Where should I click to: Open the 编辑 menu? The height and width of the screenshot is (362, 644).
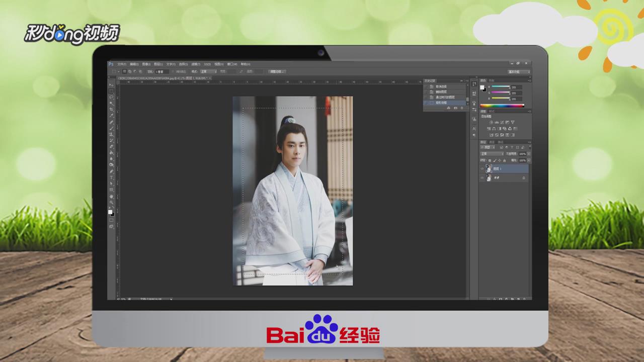(x=134, y=64)
